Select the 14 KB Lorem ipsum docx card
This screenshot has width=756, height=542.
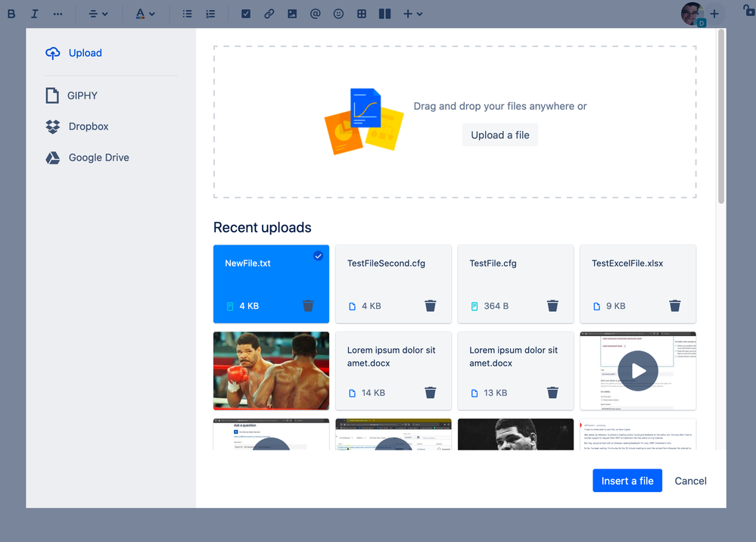[394, 371]
